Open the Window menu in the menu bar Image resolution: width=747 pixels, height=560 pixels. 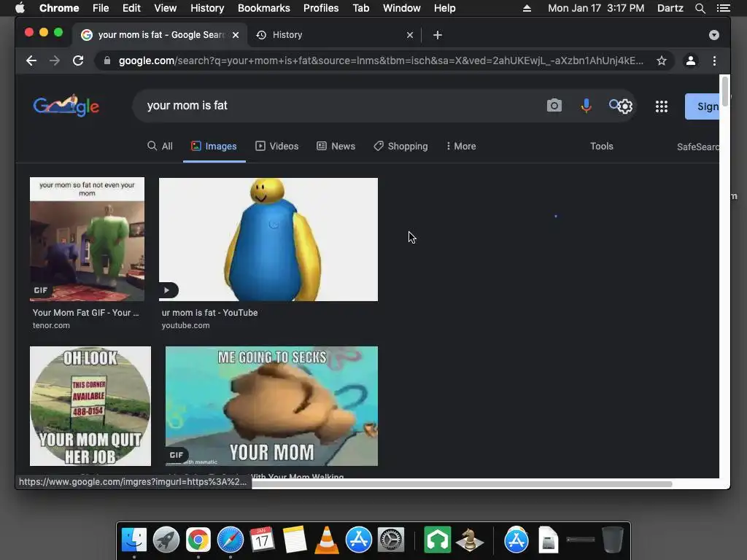(x=402, y=8)
